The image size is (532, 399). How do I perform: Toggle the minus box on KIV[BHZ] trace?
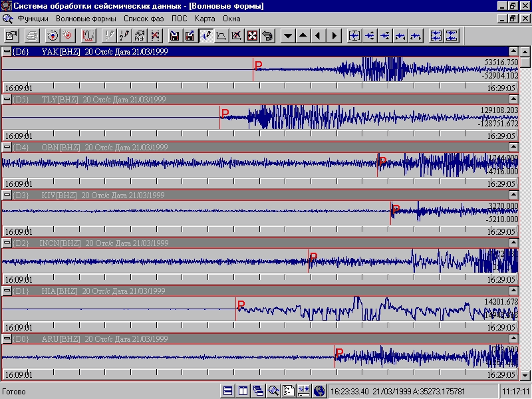coord(7,196)
